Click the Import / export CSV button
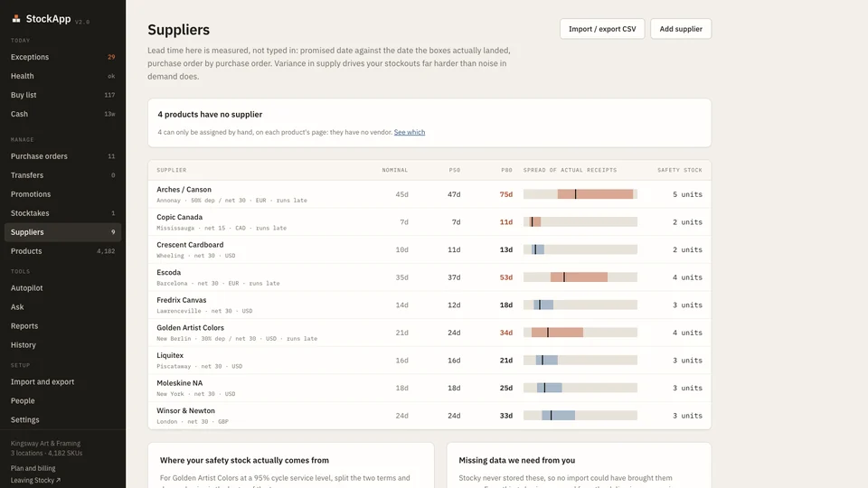This screenshot has height=488, width=868. pos(602,29)
